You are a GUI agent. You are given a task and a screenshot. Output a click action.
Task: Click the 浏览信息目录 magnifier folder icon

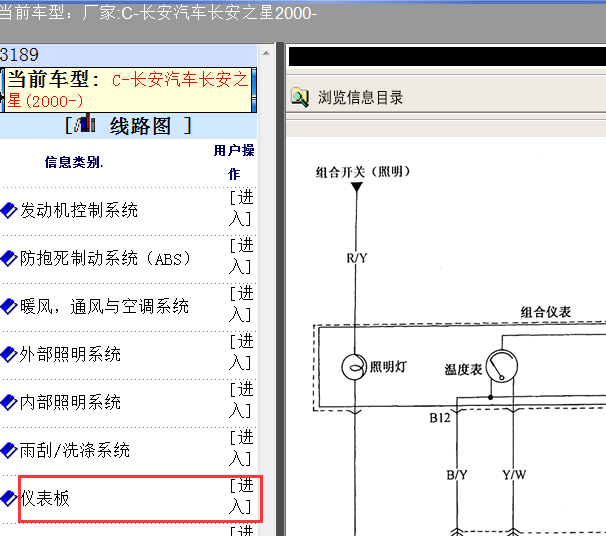click(x=300, y=97)
